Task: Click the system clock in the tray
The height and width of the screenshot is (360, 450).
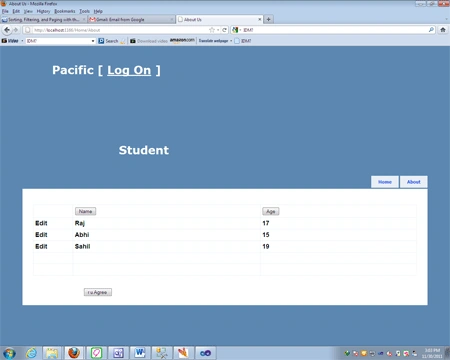Action: click(x=432, y=353)
